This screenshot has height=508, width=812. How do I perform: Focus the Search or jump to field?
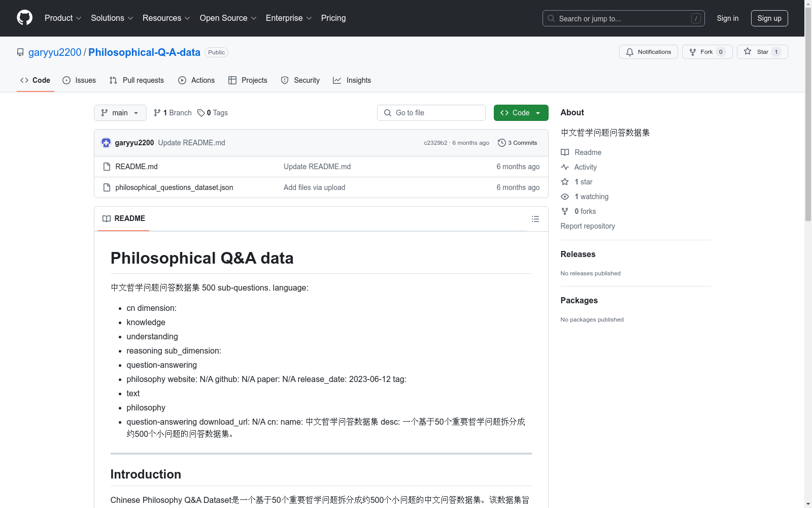click(624, 18)
